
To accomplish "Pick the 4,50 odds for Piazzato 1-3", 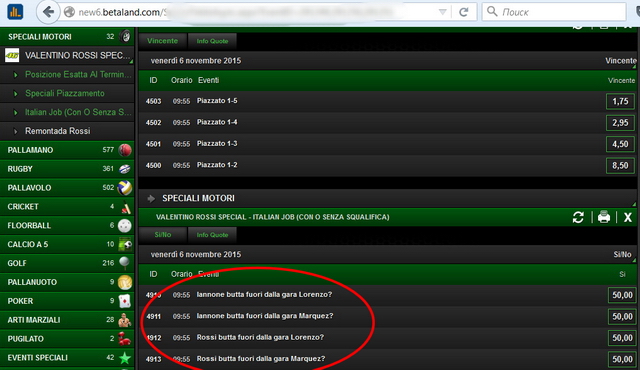I will [x=620, y=144].
